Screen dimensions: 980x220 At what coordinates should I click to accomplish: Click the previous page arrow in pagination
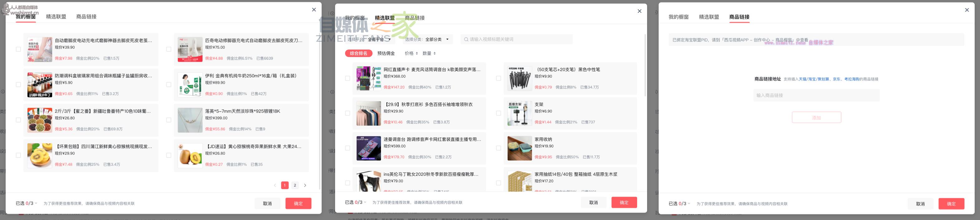[x=275, y=185]
